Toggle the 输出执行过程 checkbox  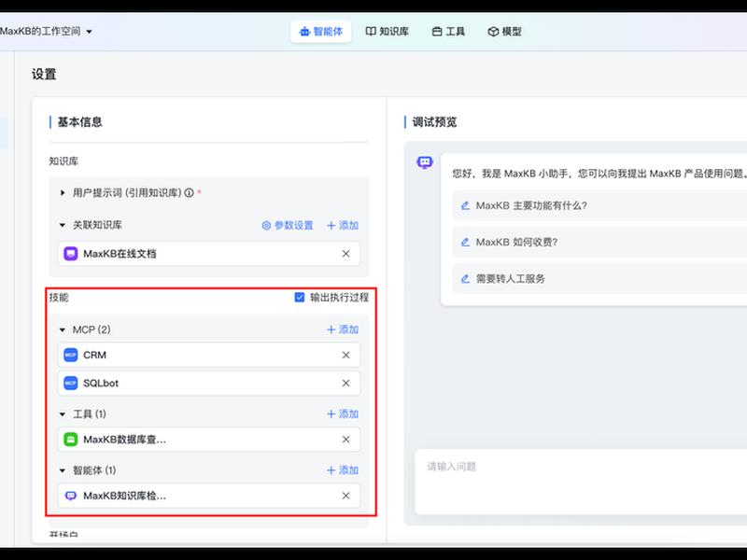tap(299, 297)
